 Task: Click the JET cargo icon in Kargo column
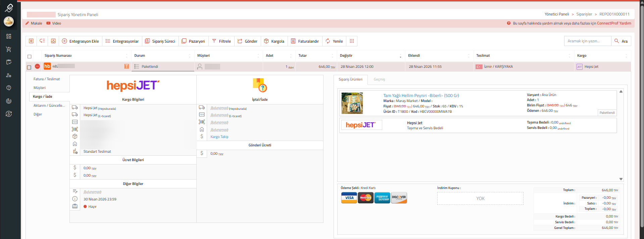[x=580, y=67]
